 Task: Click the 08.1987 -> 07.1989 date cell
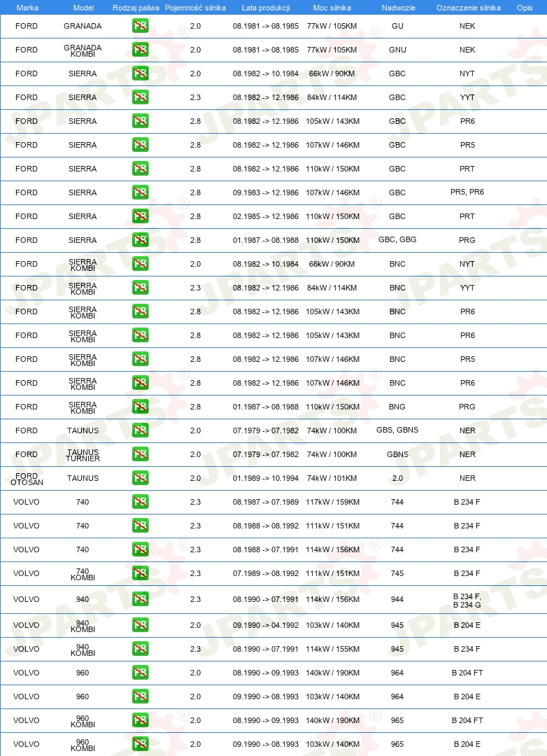[x=266, y=502]
